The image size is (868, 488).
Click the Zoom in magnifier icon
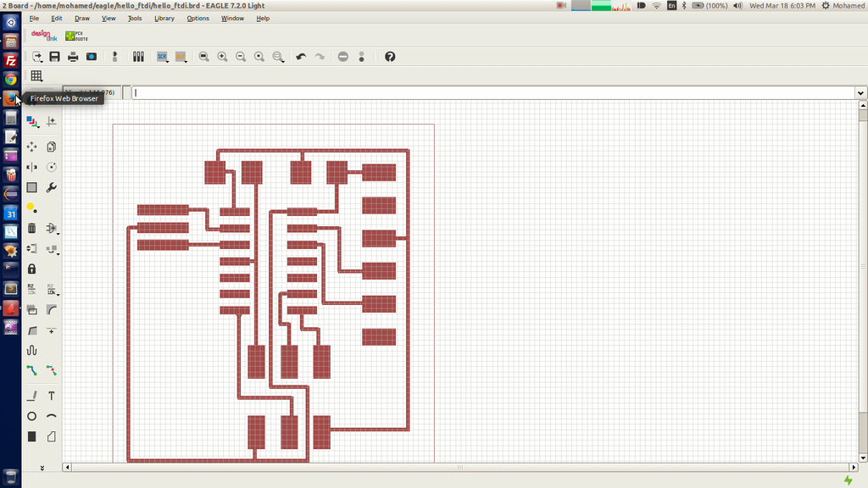coord(222,57)
